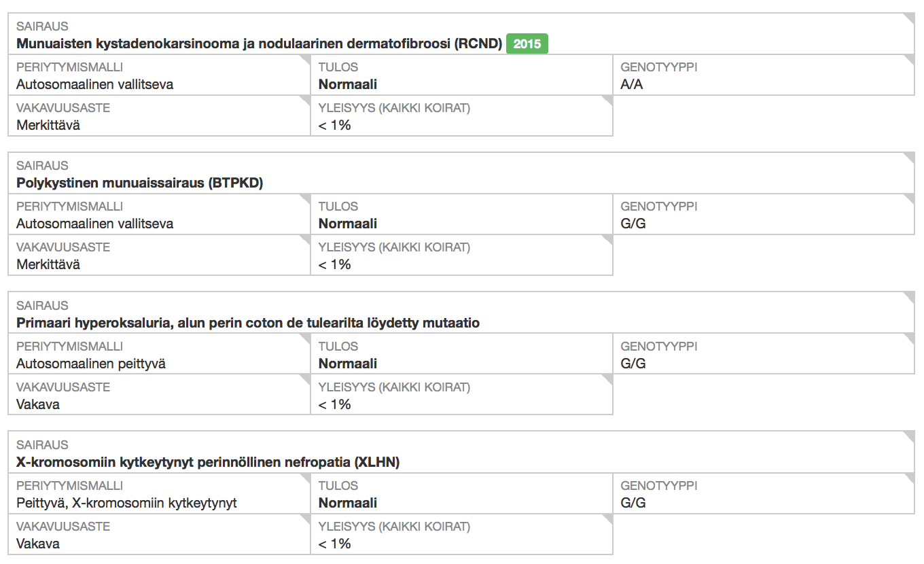
Task: Click the RCND genotype value A/A
Action: 632,85
